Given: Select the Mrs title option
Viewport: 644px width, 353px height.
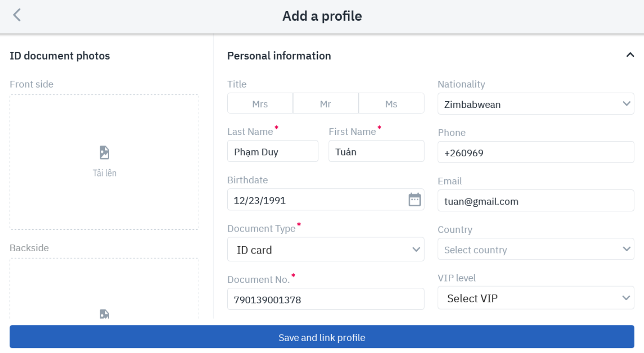Looking at the screenshot, I should point(260,104).
